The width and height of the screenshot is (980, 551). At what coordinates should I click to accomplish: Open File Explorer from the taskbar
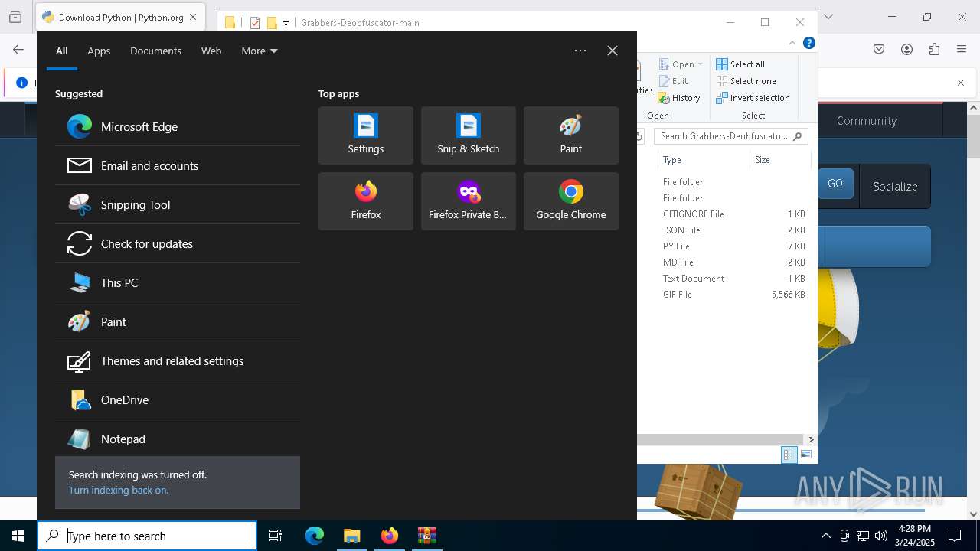click(352, 536)
